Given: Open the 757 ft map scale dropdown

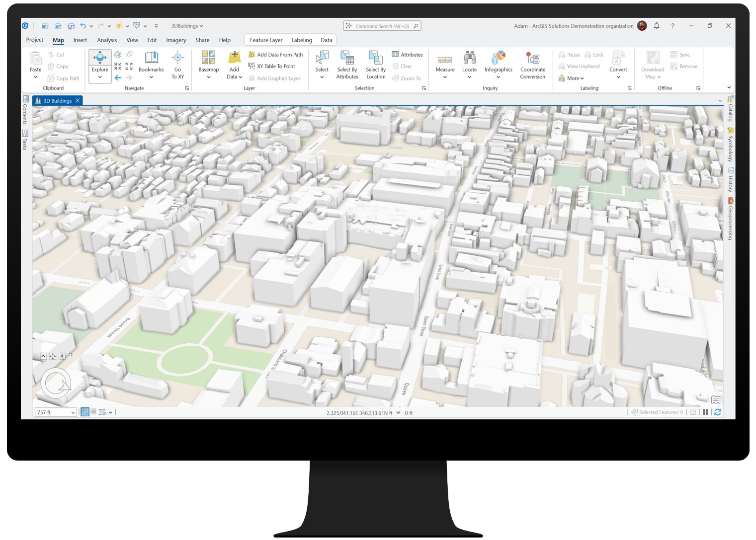Looking at the screenshot, I should point(73,412).
